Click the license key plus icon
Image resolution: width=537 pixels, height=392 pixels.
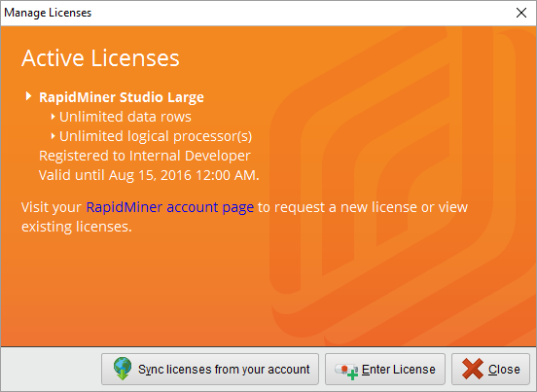tap(346, 371)
